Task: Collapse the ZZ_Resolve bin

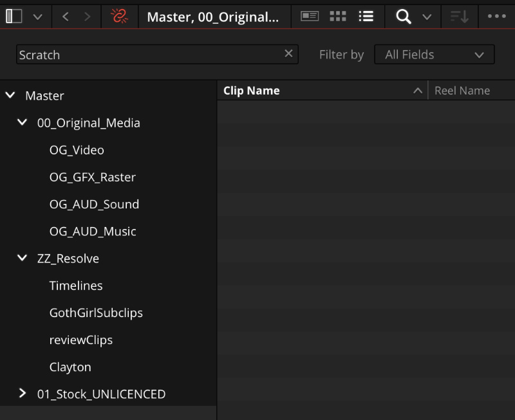Action: coord(22,258)
